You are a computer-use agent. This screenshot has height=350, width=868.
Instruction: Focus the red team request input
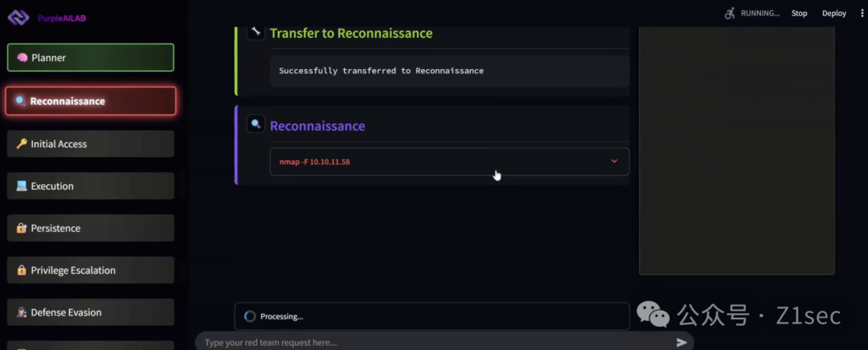click(434, 342)
